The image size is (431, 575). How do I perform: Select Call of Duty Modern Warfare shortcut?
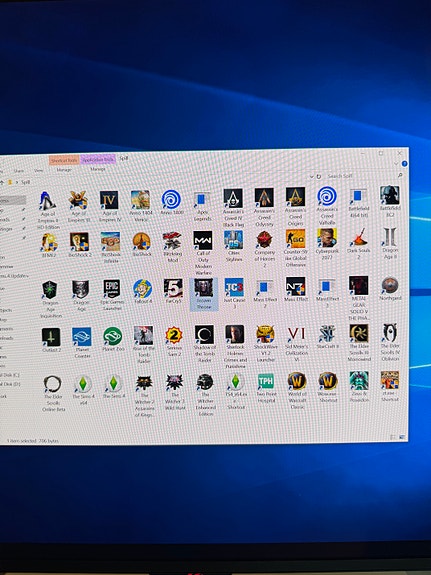point(203,240)
